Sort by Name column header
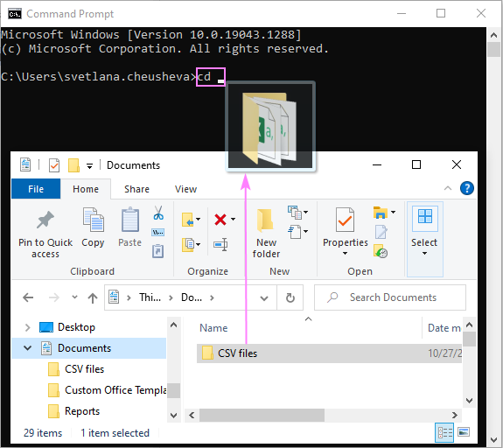The width and height of the screenshot is (503, 448). [213, 328]
